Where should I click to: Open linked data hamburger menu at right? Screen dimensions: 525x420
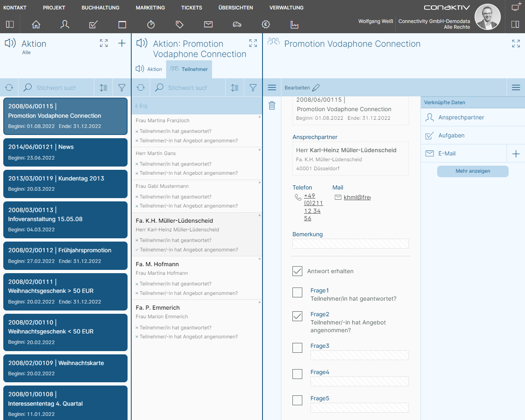[x=516, y=87]
